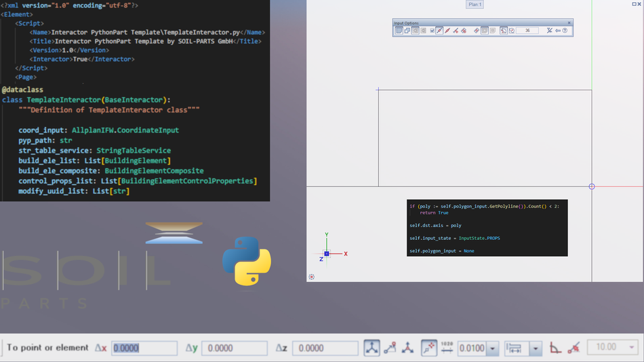Toggle the highlighted track point snap icon
Screen dimensions: 644x362
pyautogui.click(x=428, y=348)
